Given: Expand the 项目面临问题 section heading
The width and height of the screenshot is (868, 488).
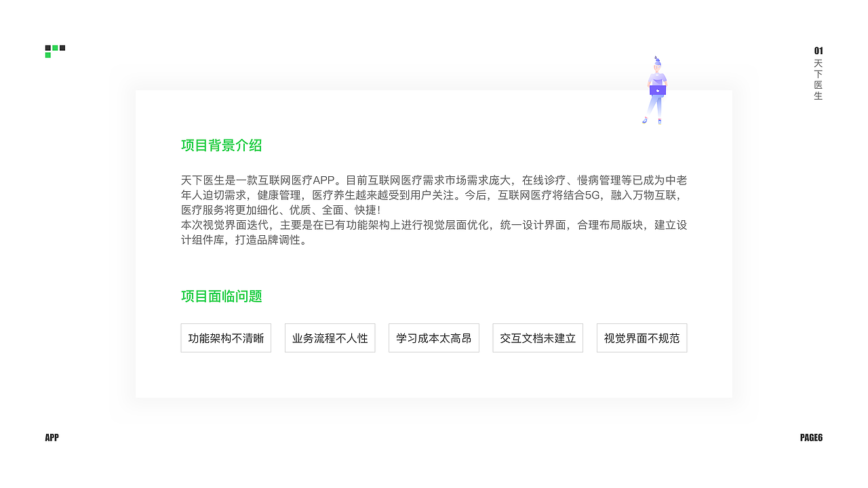Looking at the screenshot, I should tap(222, 296).
